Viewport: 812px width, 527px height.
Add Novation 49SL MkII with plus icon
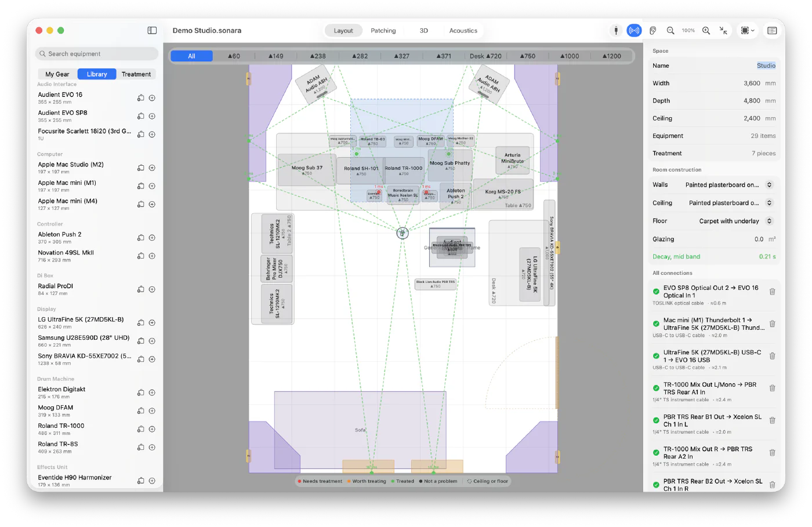click(x=152, y=256)
